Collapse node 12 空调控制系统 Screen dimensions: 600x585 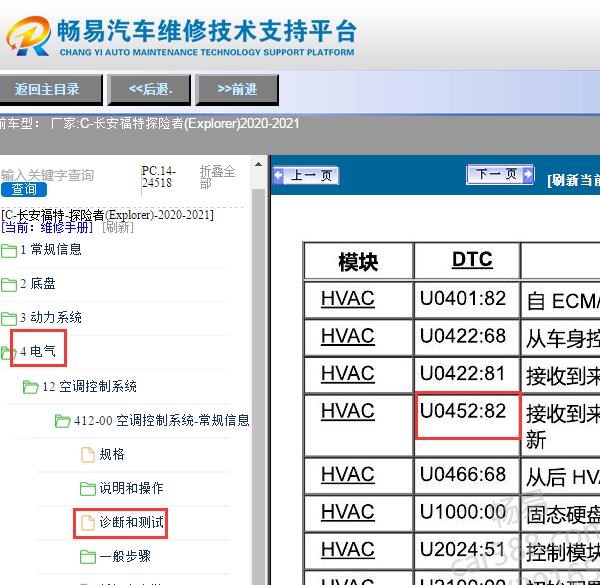[x=89, y=386]
